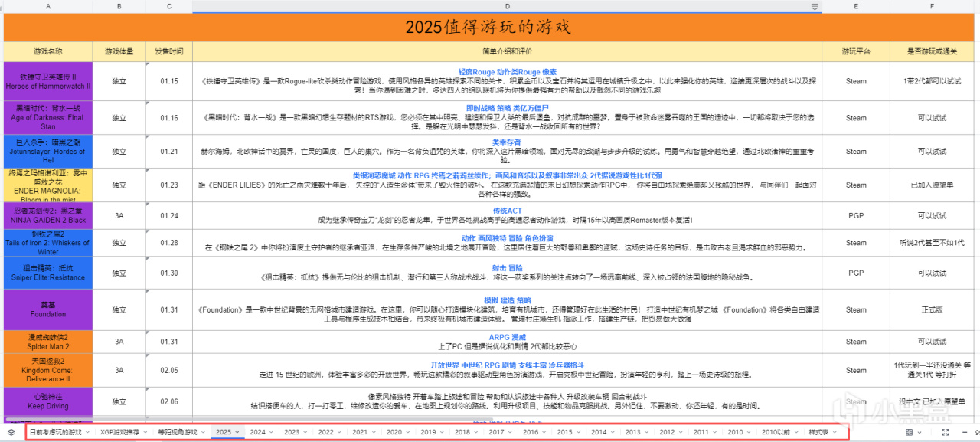Open the 2019 sheet tab

[427, 432]
